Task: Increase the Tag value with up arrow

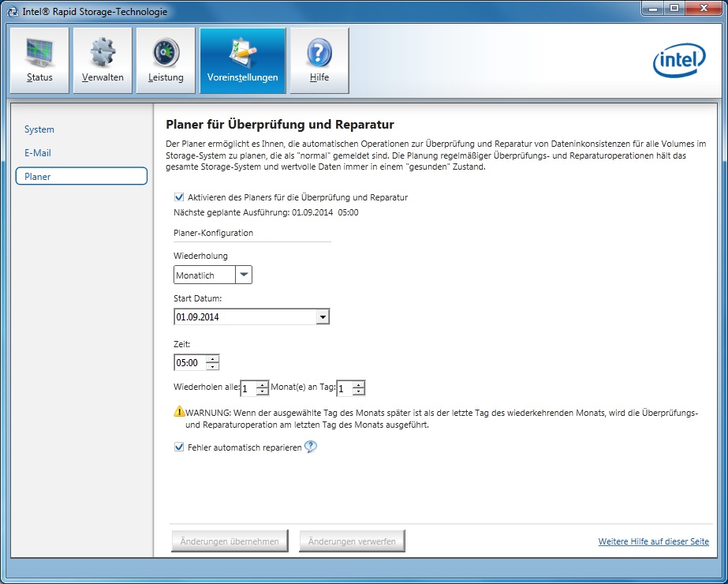Action: (x=358, y=384)
